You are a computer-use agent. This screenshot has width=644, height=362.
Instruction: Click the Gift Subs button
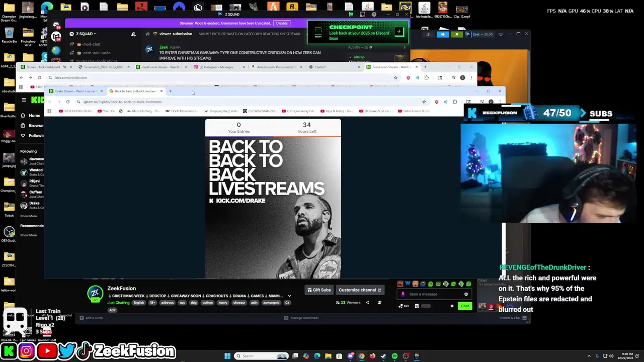pyautogui.click(x=319, y=290)
